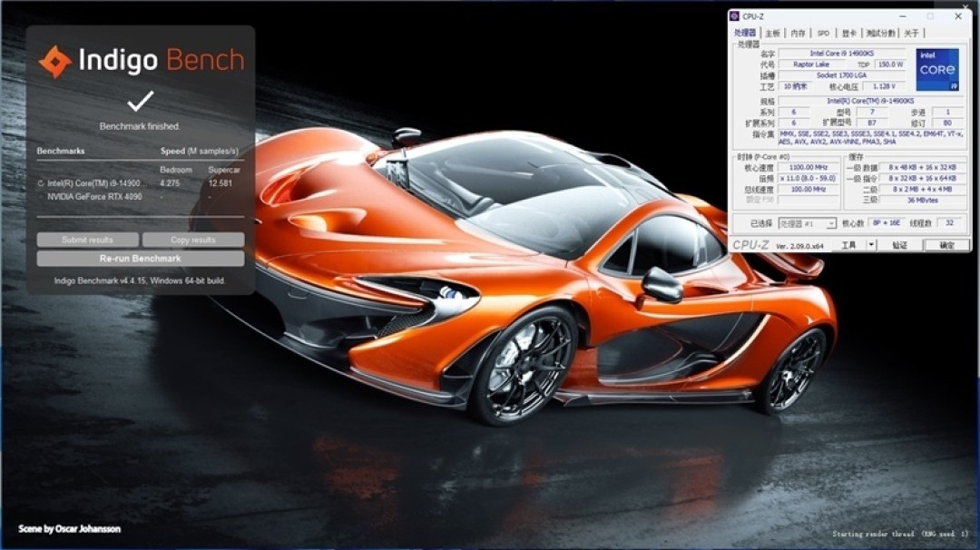Click the TDP value 150.0 W
Image resolution: width=980 pixels, height=550 pixels.
890,64
